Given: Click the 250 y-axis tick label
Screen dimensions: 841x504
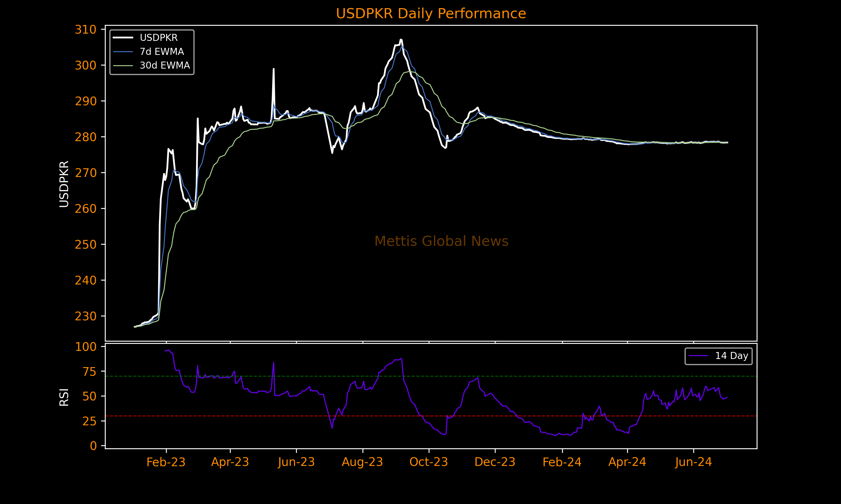Looking at the screenshot, I should point(86,244).
